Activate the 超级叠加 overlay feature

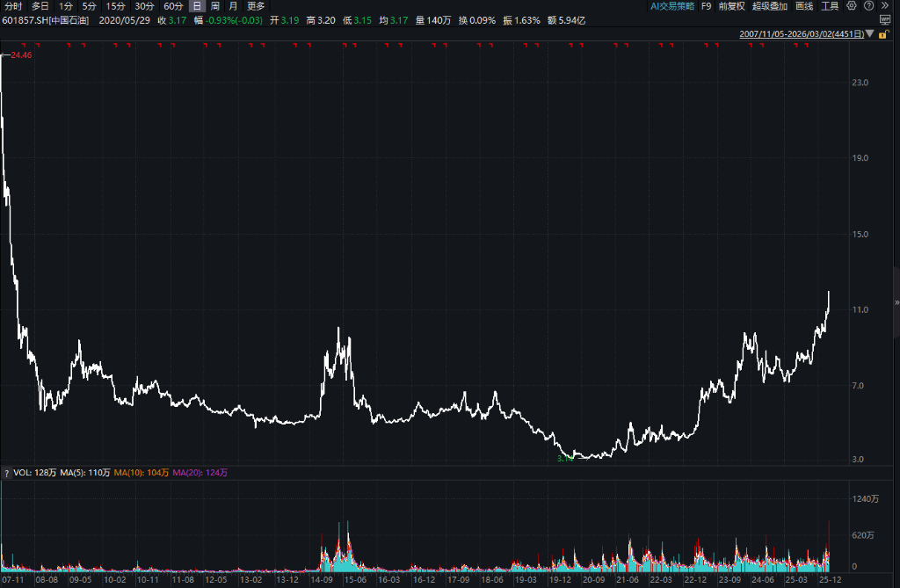(x=771, y=6)
